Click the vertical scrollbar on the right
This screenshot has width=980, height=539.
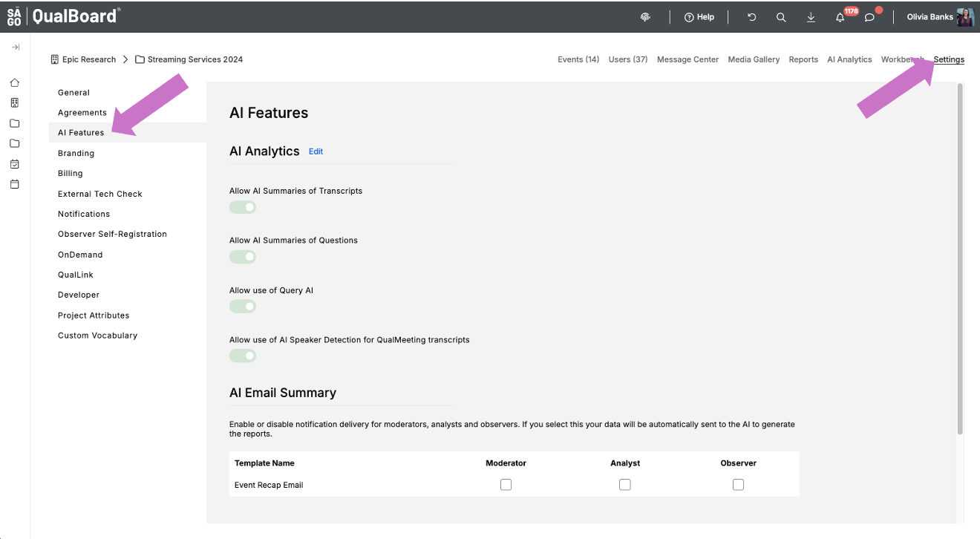(x=960, y=260)
